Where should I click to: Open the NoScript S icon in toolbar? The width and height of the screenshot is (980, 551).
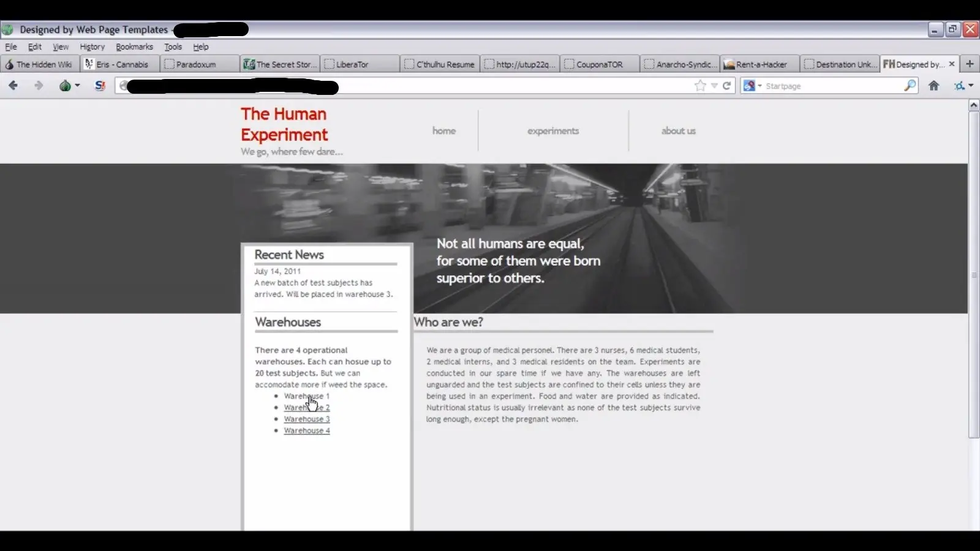point(100,86)
